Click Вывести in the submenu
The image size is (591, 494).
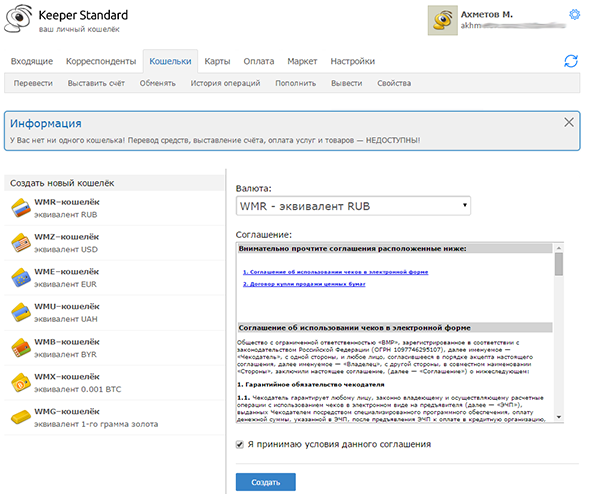pos(347,83)
